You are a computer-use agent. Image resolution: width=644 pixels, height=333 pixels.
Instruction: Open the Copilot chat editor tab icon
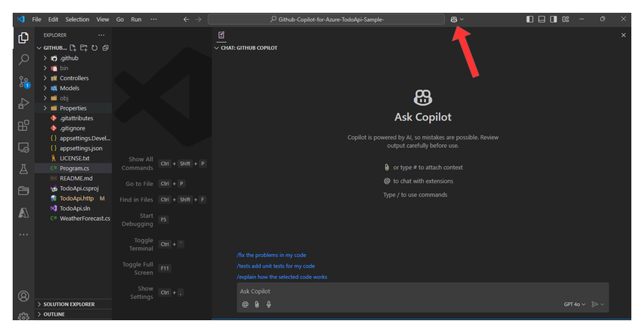pos(221,35)
